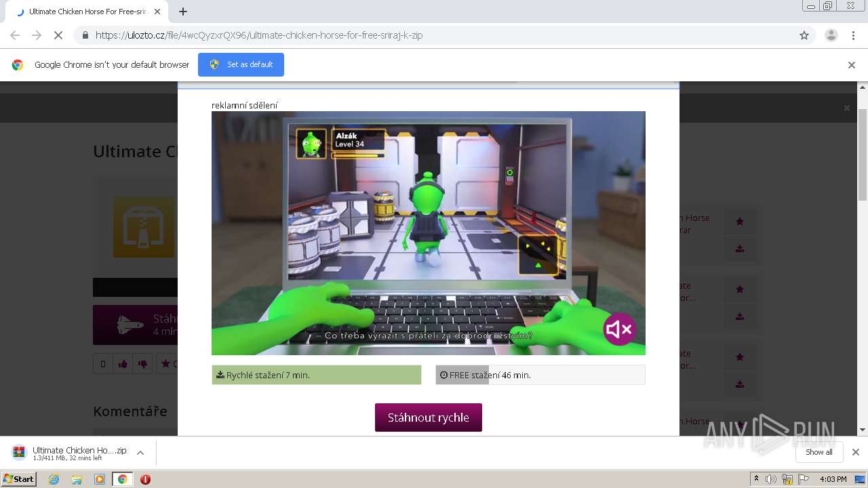Viewport: 868px width, 488px height.
Task: Stop loading this page
Action: (x=58, y=35)
